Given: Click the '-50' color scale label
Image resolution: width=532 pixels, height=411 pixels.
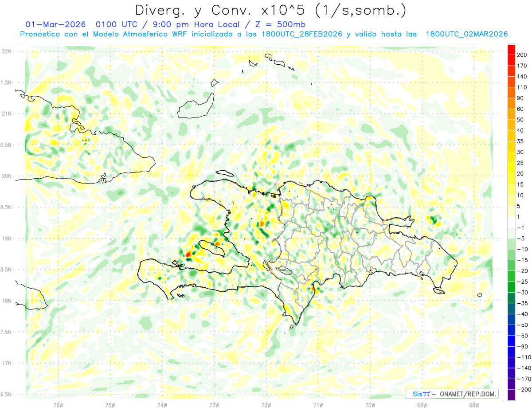Looking at the screenshot, I should click(x=522, y=325).
